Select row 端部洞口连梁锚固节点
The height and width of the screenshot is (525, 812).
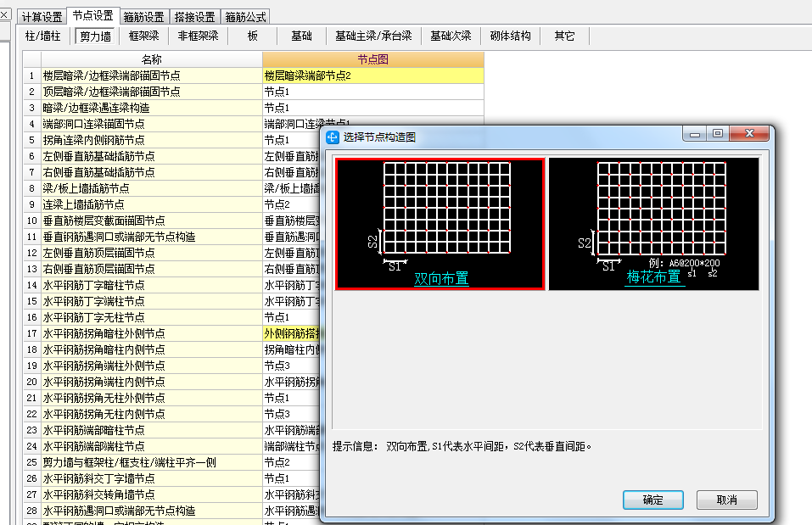pyautogui.click(x=151, y=124)
